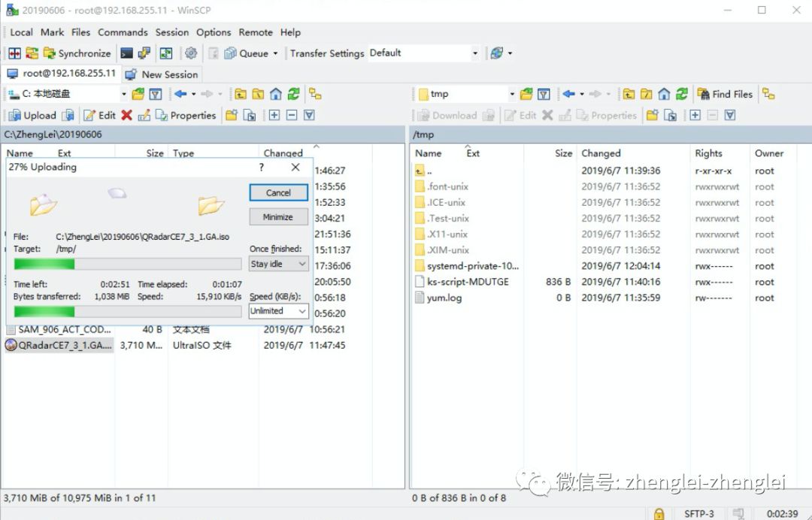The width and height of the screenshot is (812, 520).
Task: Click the overall transfer progress bar
Action: coord(127,312)
